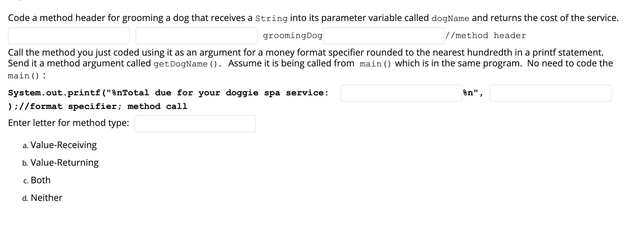This screenshot has width=644, height=227.
Task: Click the parameter field after groomingDog
Action: tap(383, 35)
